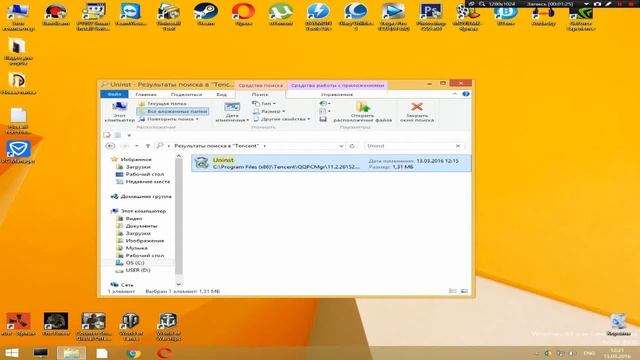Click the red X Close search ribbon icon

(417, 111)
